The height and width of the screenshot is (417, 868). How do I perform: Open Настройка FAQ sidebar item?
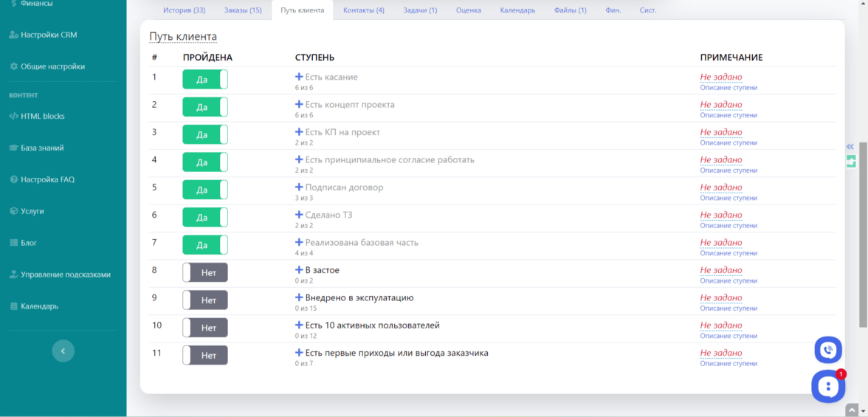(x=42, y=179)
